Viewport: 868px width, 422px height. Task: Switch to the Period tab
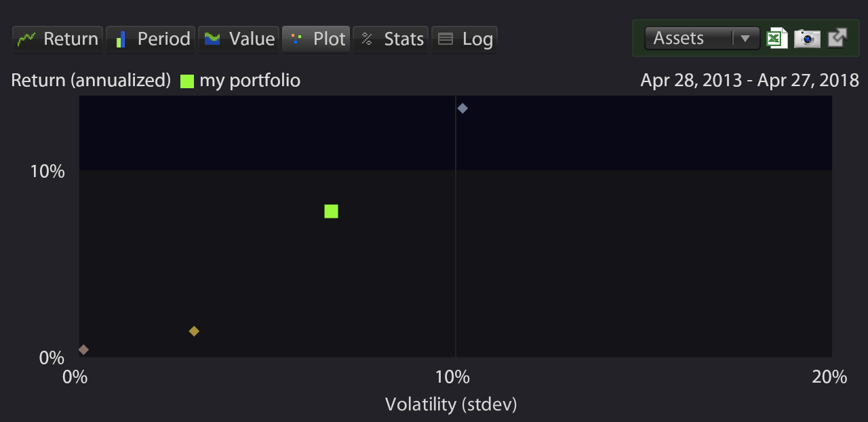point(151,39)
